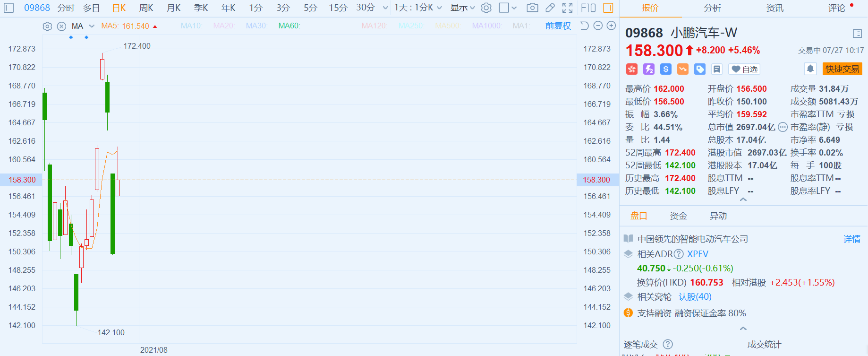868x356 pixels.
Task: Click help icon beside 逐笔成交
Action: click(x=668, y=345)
